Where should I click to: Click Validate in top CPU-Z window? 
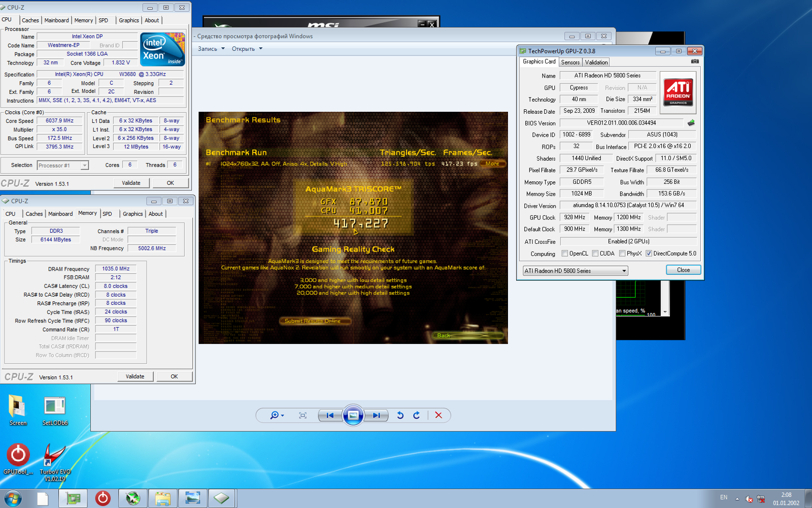[x=131, y=183]
